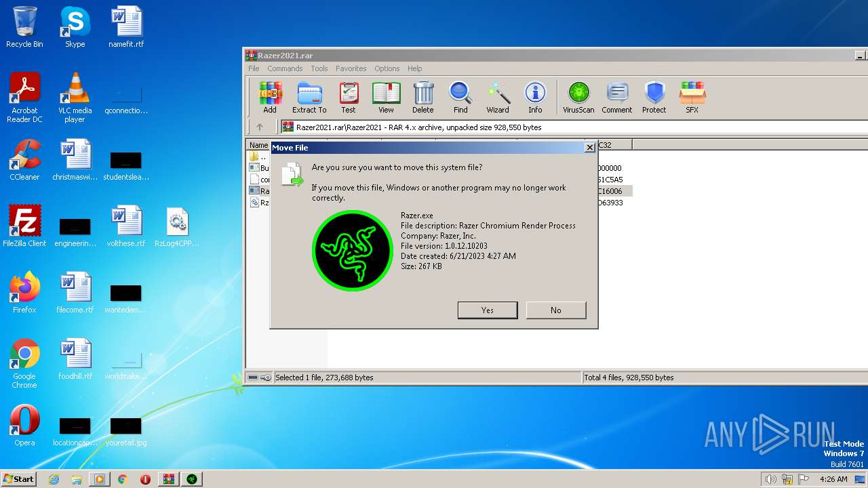
Task: Click the Test archive toolbar icon
Action: 349,98
